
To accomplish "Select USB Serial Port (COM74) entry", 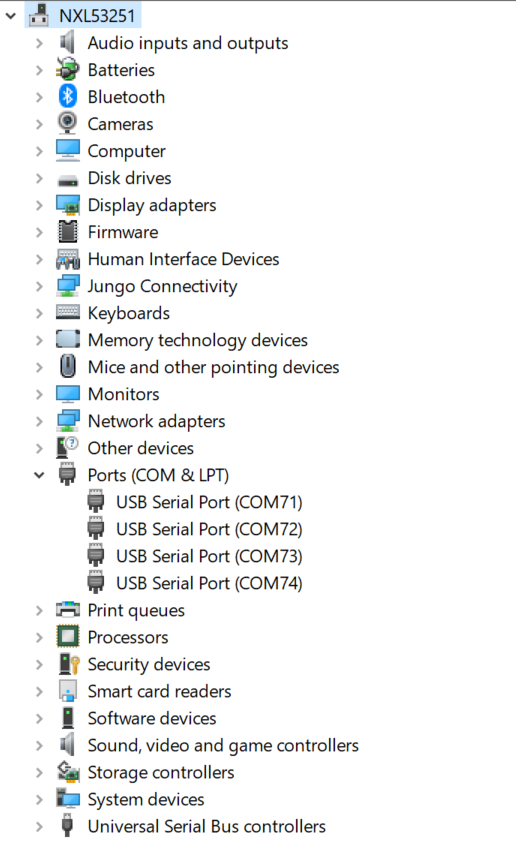I will (209, 583).
